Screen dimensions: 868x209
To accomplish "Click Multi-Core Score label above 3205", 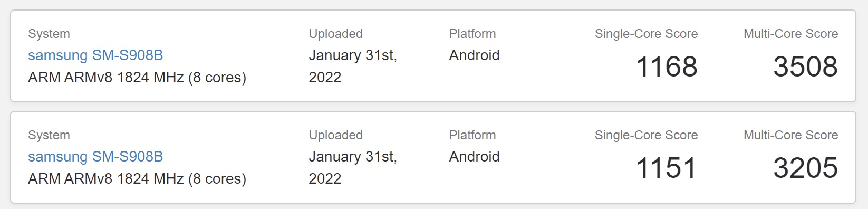I will pyautogui.click(x=790, y=135).
